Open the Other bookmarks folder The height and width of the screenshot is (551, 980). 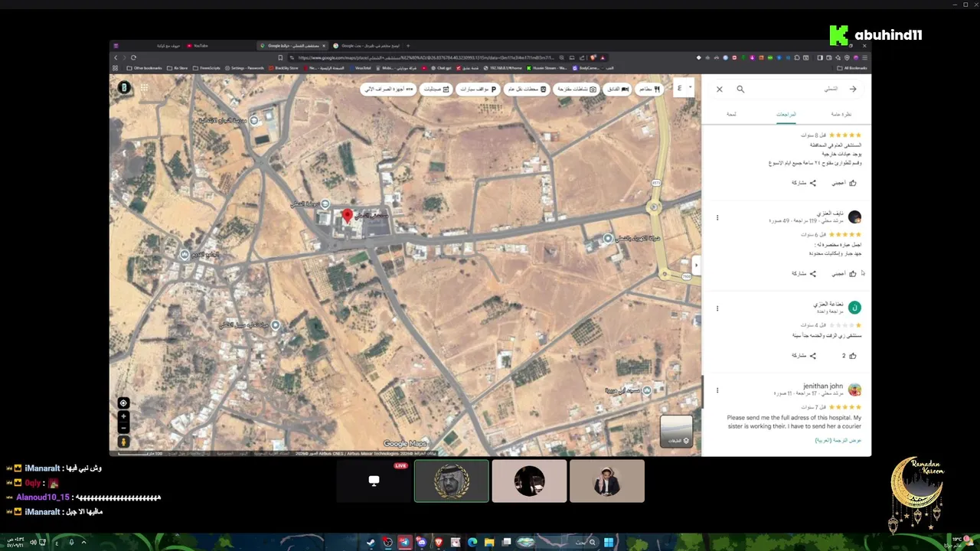[x=145, y=68]
